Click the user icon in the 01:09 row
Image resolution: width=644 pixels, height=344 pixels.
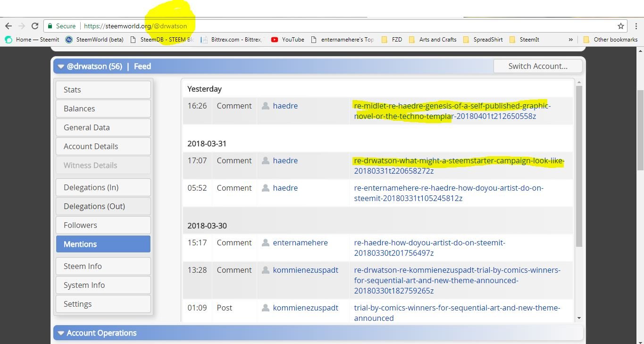266,308
